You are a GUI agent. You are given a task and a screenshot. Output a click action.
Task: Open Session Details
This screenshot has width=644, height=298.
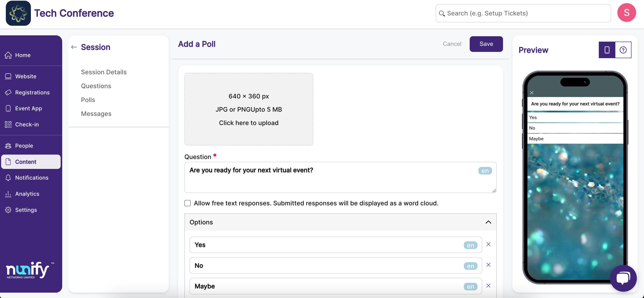tap(104, 72)
